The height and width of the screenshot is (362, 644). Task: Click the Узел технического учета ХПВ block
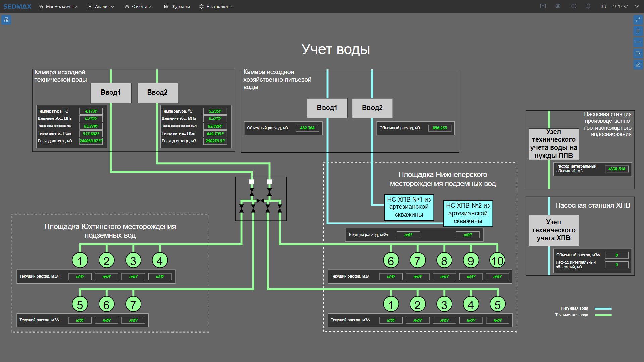tap(553, 230)
